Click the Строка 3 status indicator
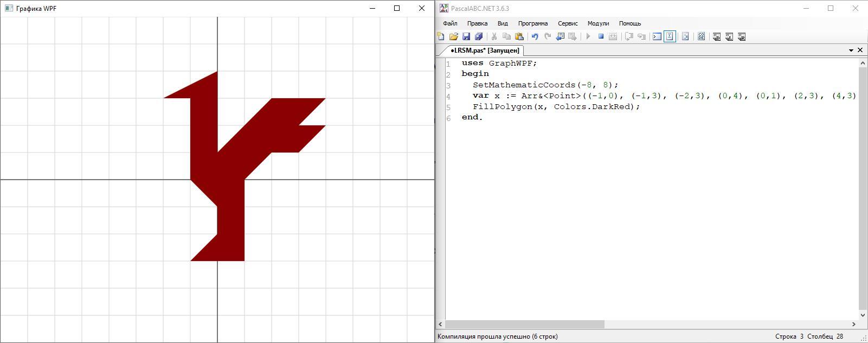This screenshot has width=868, height=343. tap(789, 336)
